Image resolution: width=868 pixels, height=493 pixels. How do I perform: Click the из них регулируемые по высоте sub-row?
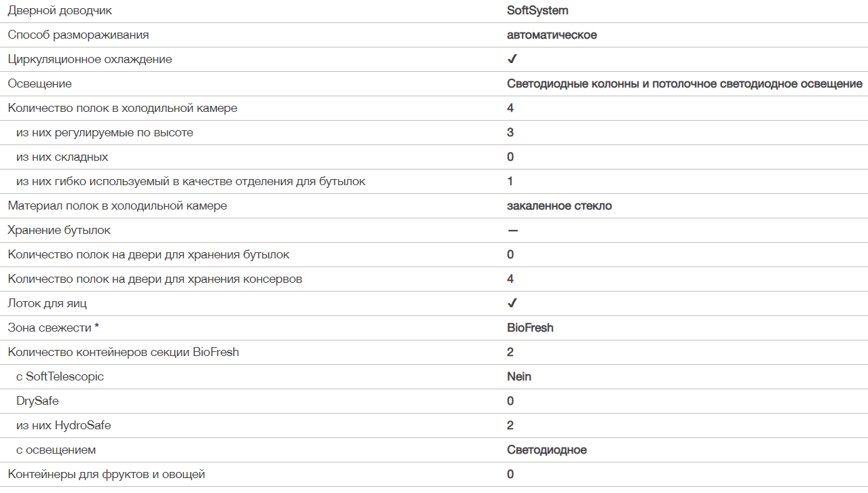[x=105, y=132]
